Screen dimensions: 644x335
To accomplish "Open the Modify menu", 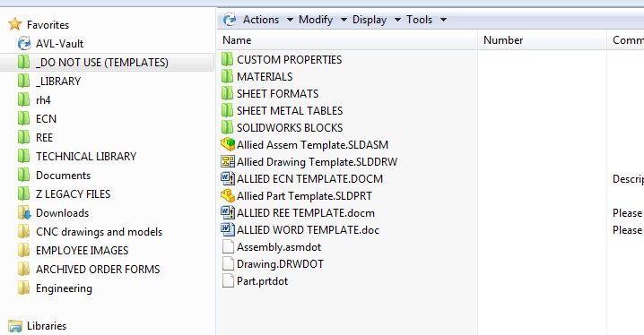I will click(316, 20).
